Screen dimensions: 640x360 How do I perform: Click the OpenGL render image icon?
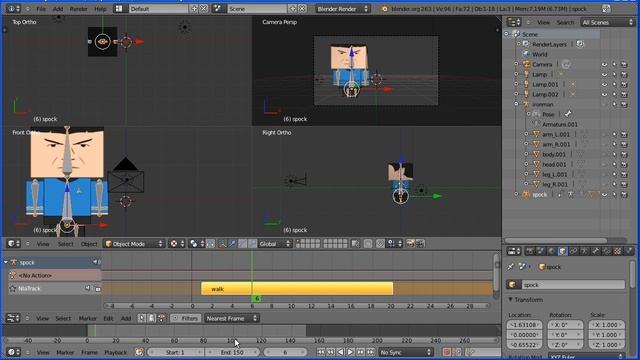pos(410,244)
